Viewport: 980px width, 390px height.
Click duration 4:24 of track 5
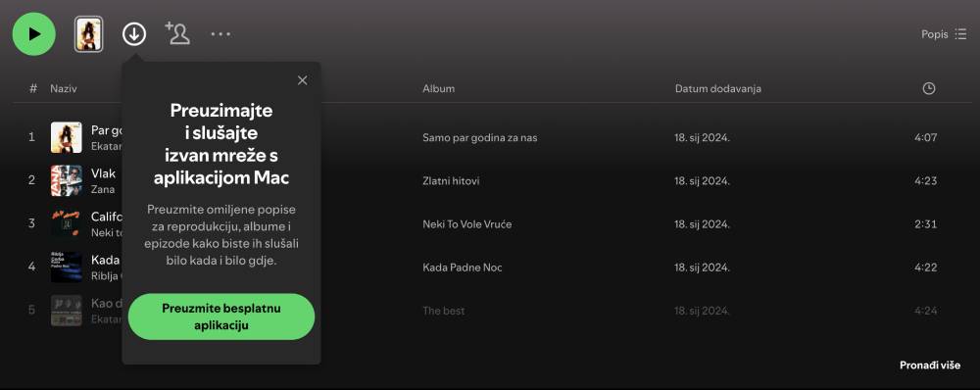(x=926, y=311)
